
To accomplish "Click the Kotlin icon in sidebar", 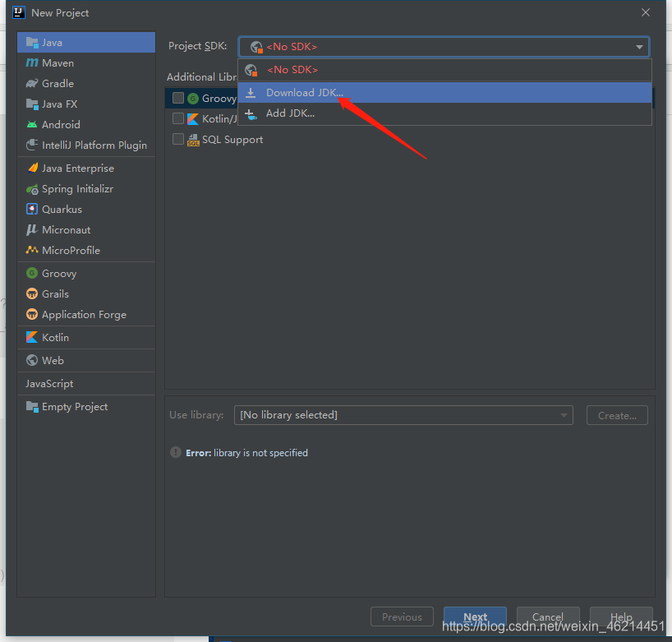I will [32, 338].
